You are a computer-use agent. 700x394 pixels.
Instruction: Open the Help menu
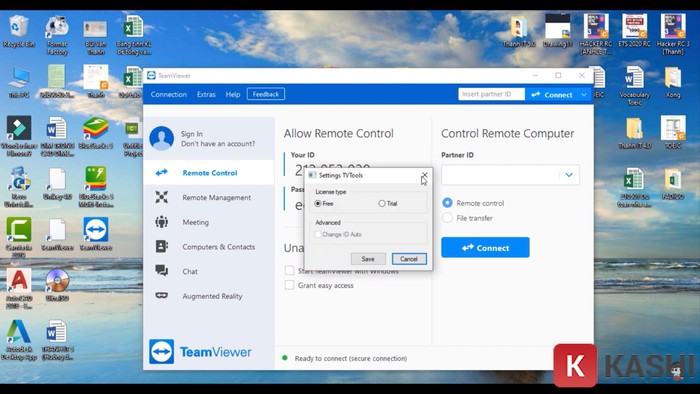[233, 95]
